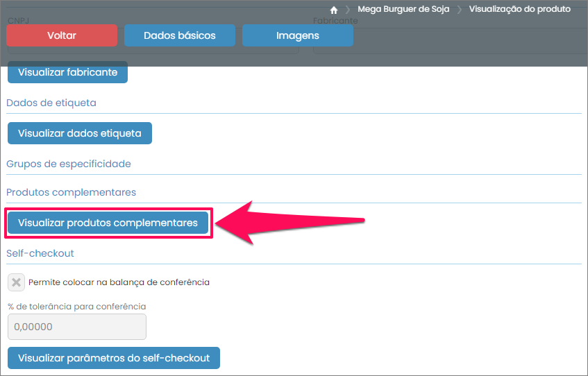The height and width of the screenshot is (376, 588).
Task: Click the Self-checkout section header
Action: click(x=40, y=253)
